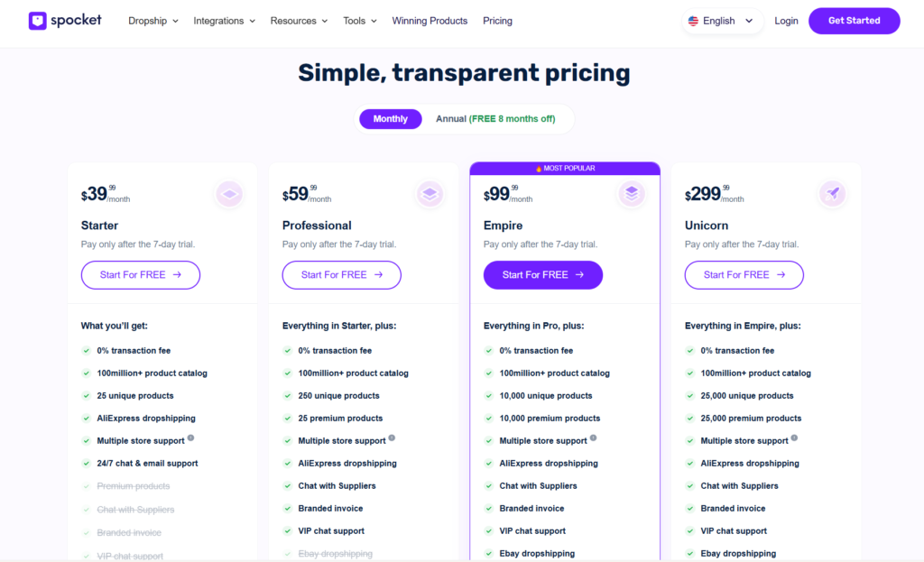Click the Get Started button
This screenshot has height=562, width=924.
pyautogui.click(x=854, y=20)
